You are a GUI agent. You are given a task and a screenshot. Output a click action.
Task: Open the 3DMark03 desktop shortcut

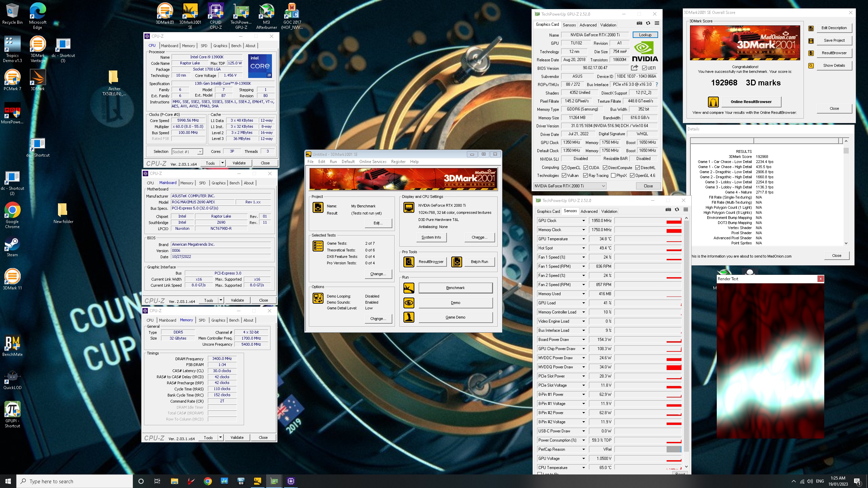[x=165, y=14]
